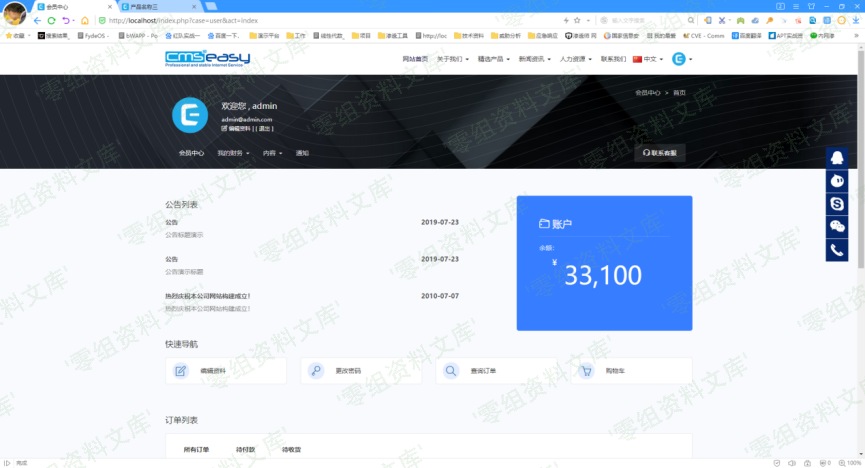This screenshot has height=468, width=865.
Task: Click the CmsEasy logo in header
Action: tap(207, 59)
